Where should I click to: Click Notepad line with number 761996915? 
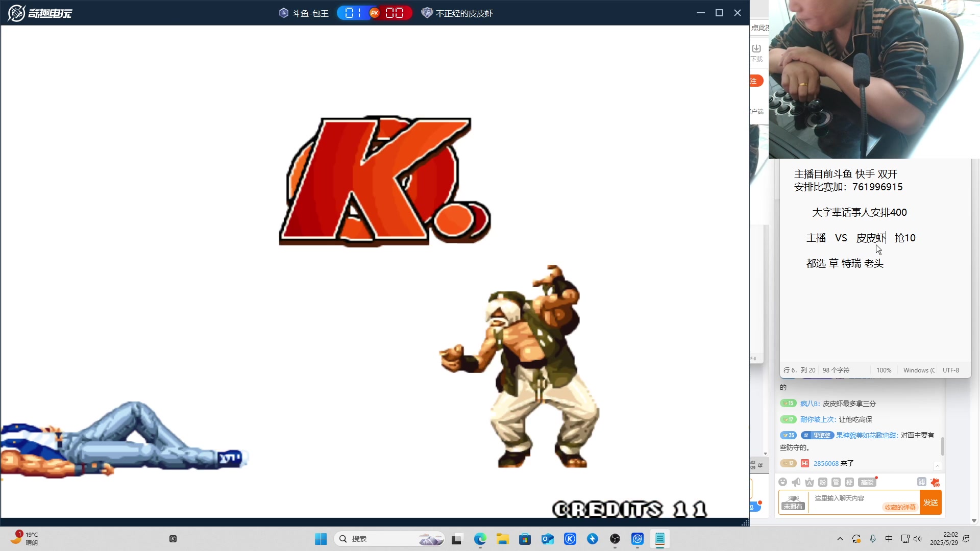848,187
